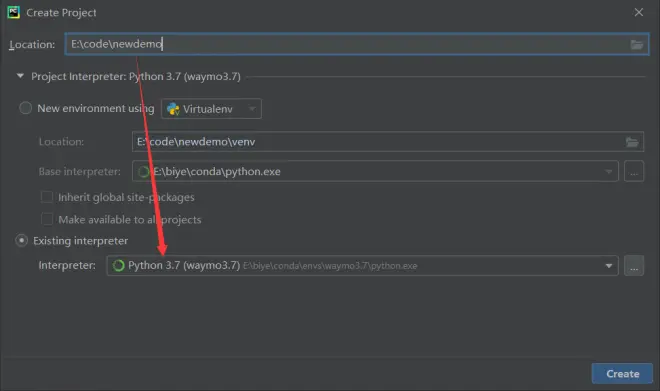Click the Interpreter: label
660x391 pixels.
[67, 266]
